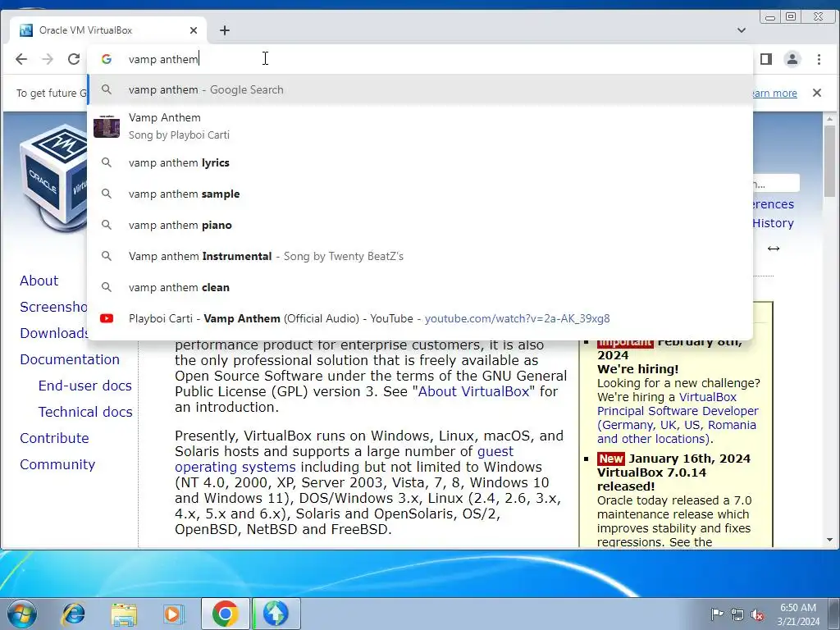Click magnifier icon beside 'piano' suggestion
This screenshot has width=840, height=630.
pyautogui.click(x=107, y=225)
